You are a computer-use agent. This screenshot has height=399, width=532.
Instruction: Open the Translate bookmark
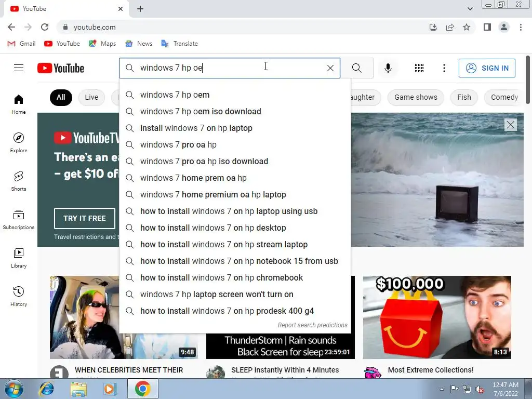(x=179, y=44)
